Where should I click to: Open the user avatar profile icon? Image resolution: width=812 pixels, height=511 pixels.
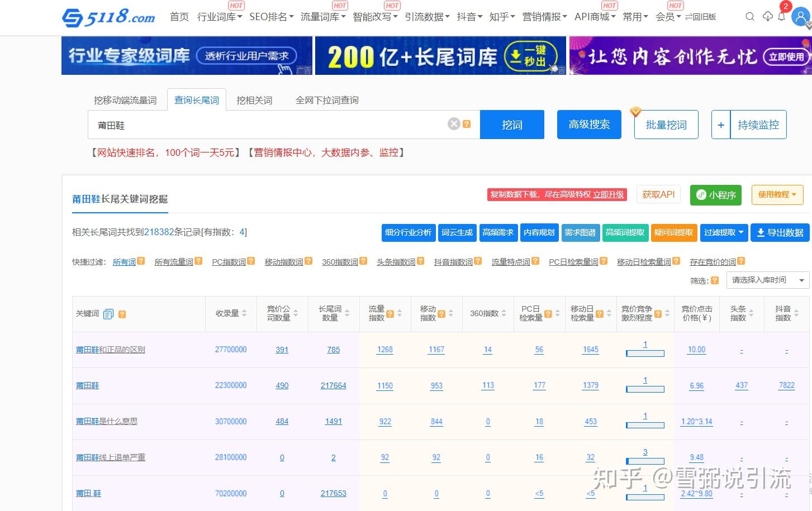point(801,18)
